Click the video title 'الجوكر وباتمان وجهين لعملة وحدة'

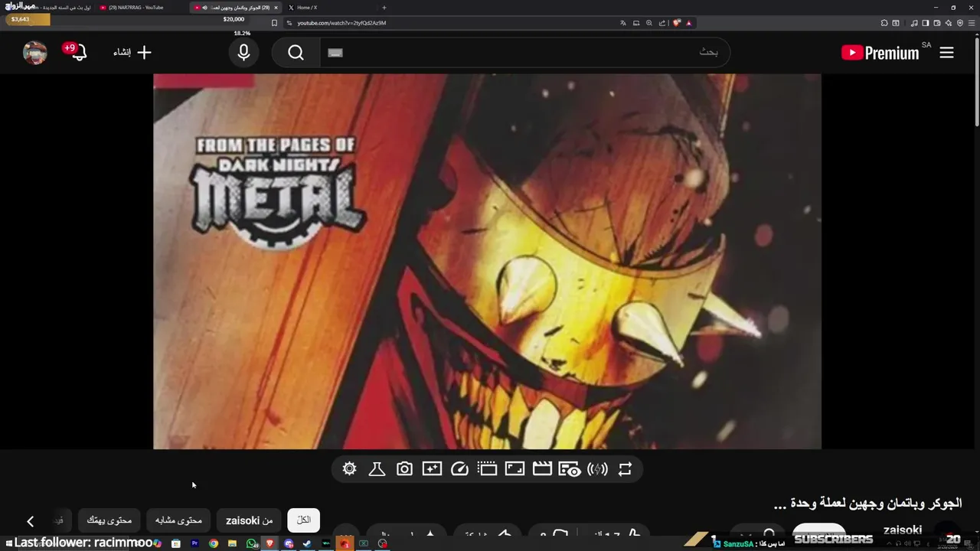[x=867, y=504]
